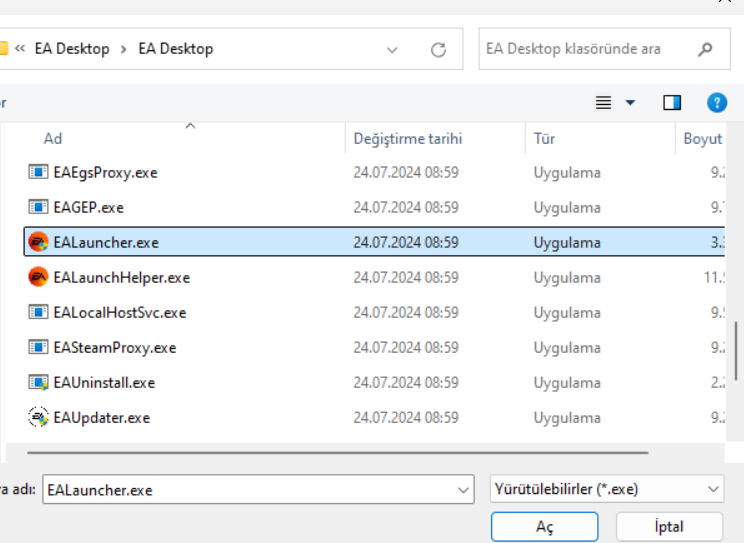Click the Uygulama type cell of EALaunchHelper.exe
Image resolution: width=744 pixels, height=543 pixels.
567,278
